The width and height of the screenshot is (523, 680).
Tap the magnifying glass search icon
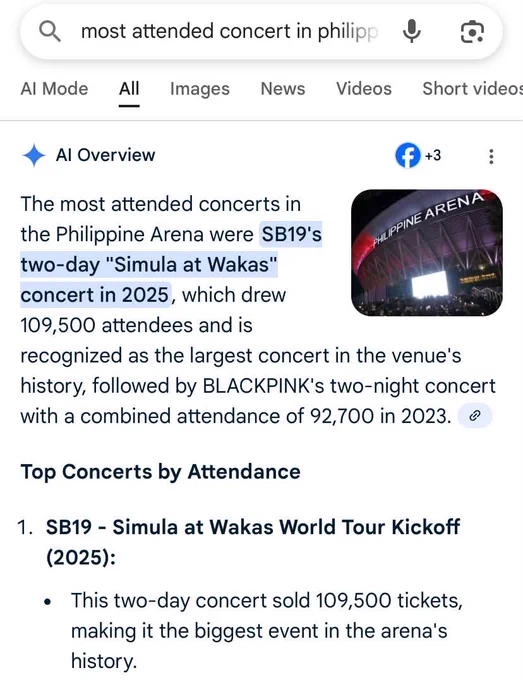(49, 32)
